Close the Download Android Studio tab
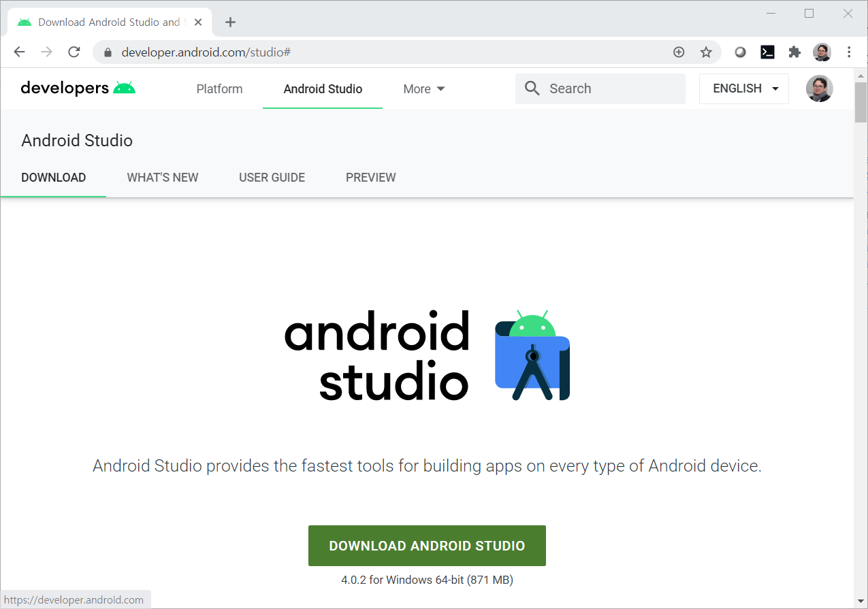This screenshot has width=868, height=609. 198,22
